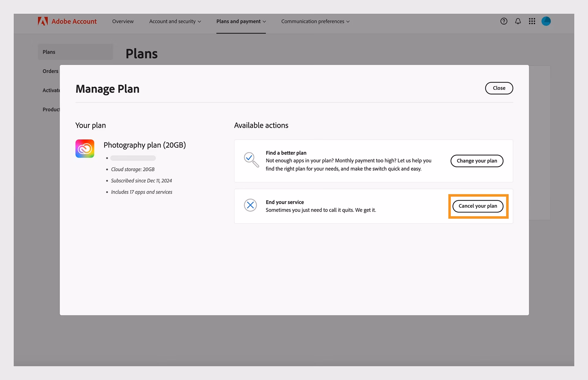Screen dimensions: 588x380
Task: Click the storage progress bar under Photography plan
Action: [133, 158]
